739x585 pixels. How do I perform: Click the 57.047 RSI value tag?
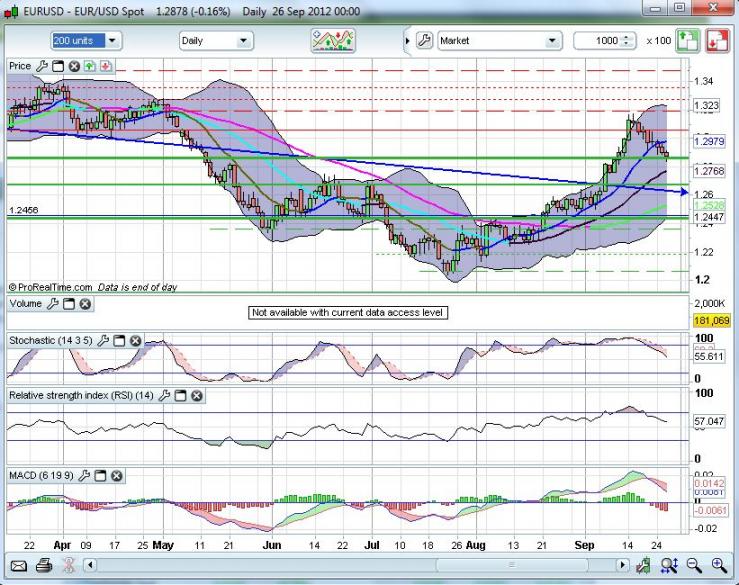coord(708,421)
